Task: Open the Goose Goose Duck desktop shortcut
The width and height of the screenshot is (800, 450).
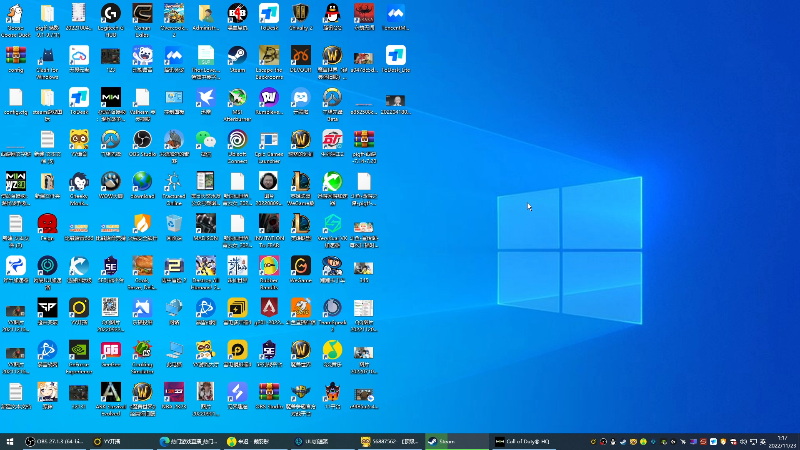Action: point(16,21)
